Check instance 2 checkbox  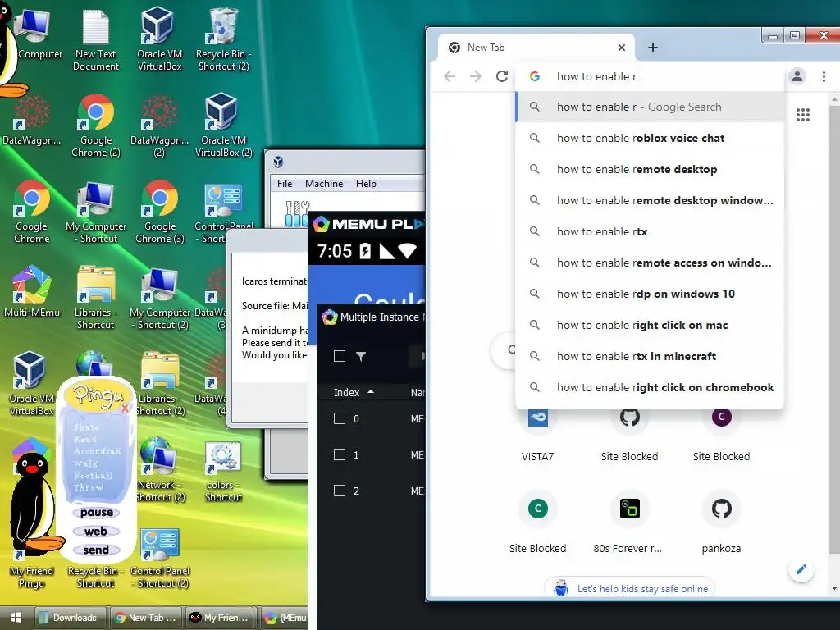click(340, 491)
